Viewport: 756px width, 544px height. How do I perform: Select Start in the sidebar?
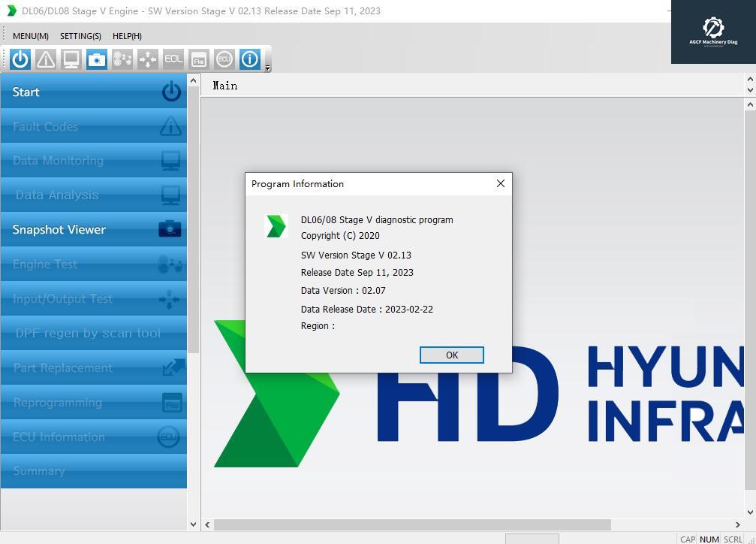(x=94, y=92)
